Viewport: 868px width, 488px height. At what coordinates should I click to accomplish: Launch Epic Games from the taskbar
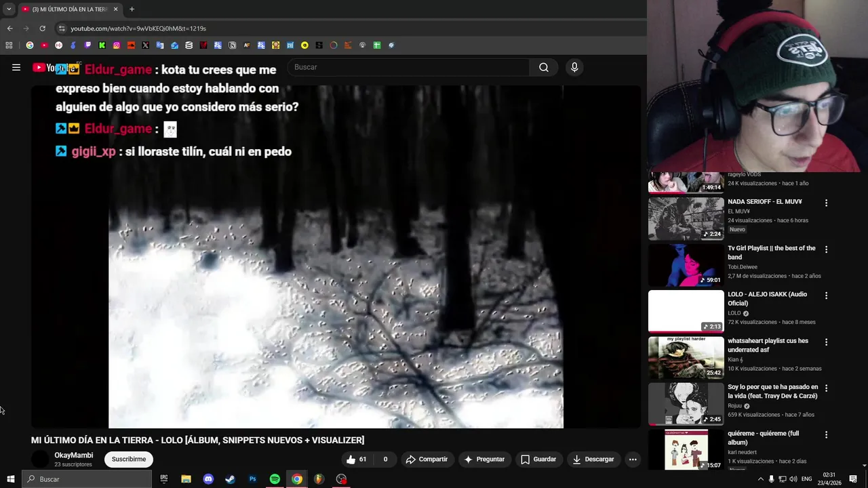(x=164, y=479)
